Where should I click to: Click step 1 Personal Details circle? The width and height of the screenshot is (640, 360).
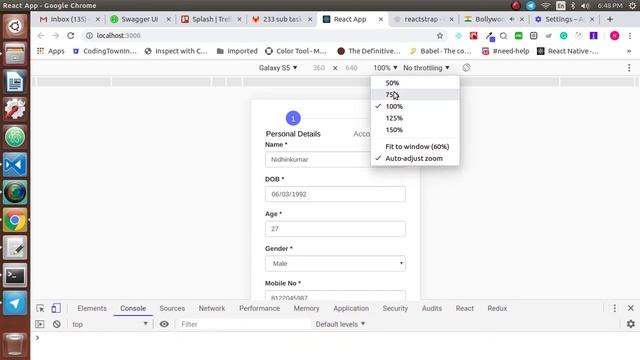[293, 118]
